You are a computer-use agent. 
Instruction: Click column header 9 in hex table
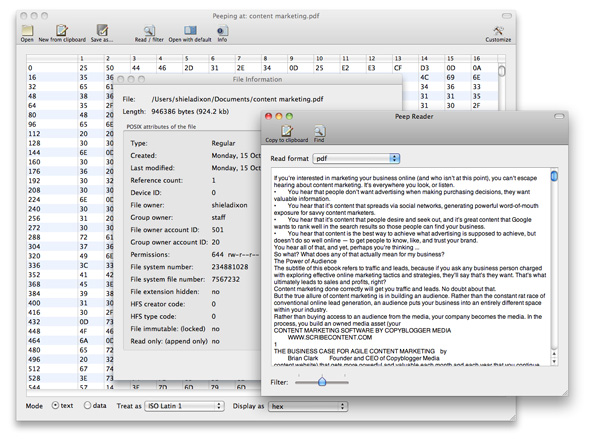[x=300, y=58]
